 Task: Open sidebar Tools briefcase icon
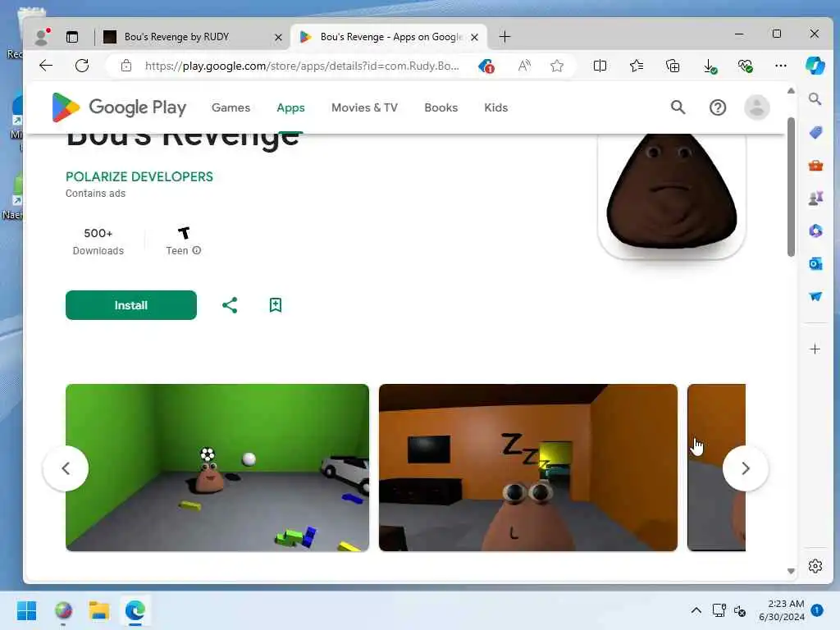tap(815, 166)
